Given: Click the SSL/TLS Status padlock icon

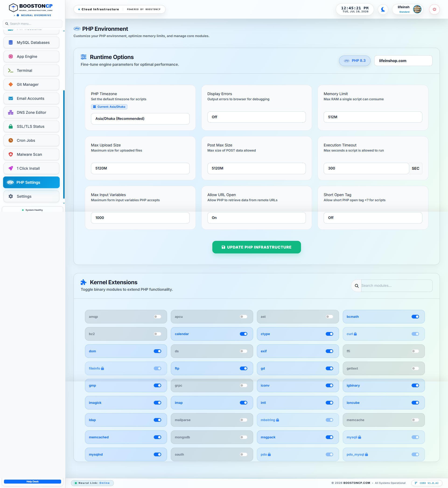Looking at the screenshot, I should (x=11, y=126).
